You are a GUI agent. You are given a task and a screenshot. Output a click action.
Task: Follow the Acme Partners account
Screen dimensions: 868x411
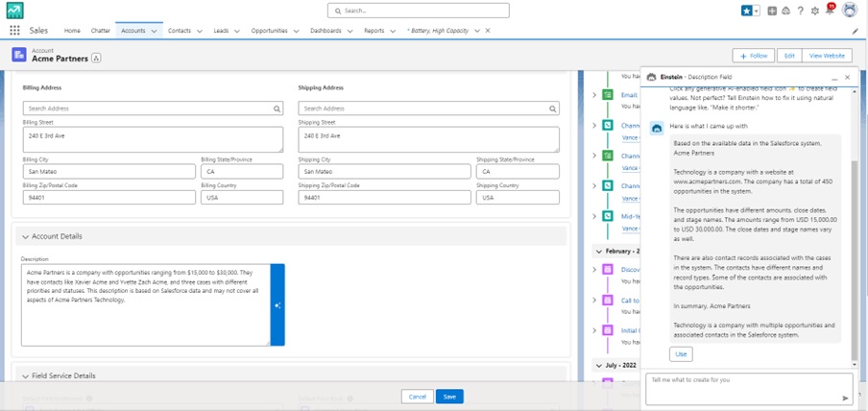pos(754,56)
